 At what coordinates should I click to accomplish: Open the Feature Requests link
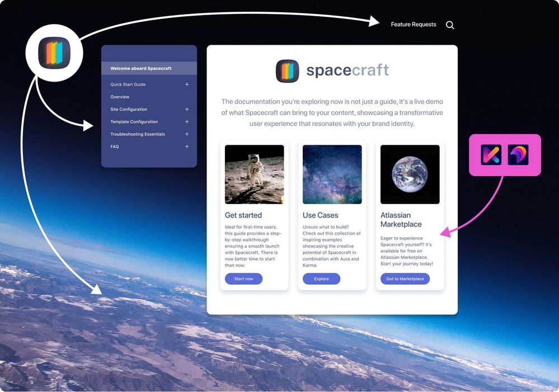click(413, 24)
